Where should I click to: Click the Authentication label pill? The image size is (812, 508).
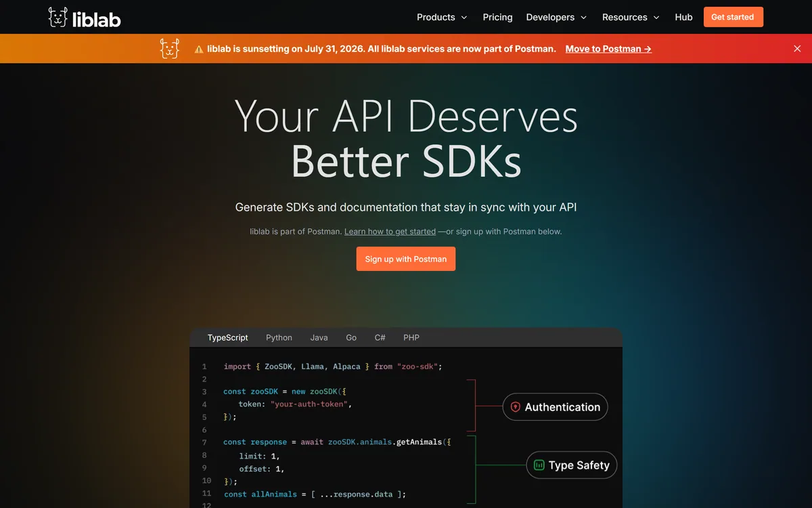pyautogui.click(x=555, y=407)
